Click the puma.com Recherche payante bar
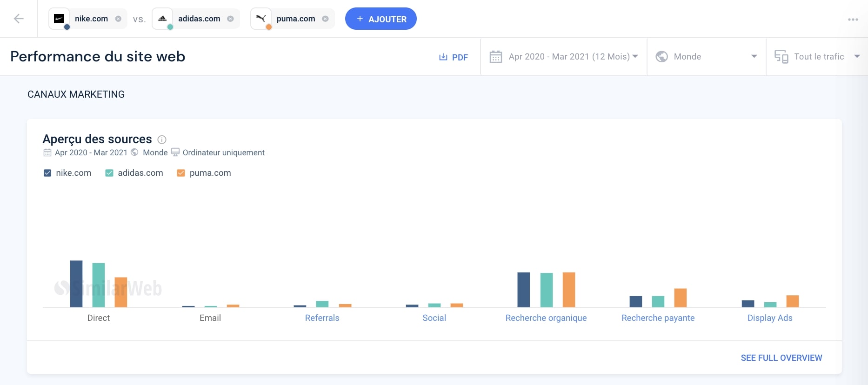Viewport: 868px width, 385px height. coord(681,298)
